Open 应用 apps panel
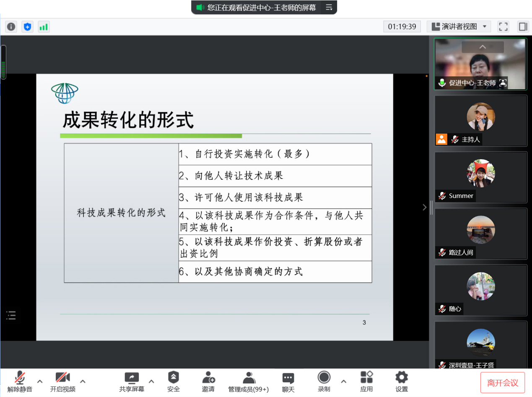Screen dimensions: 532x397 [x=366, y=382]
